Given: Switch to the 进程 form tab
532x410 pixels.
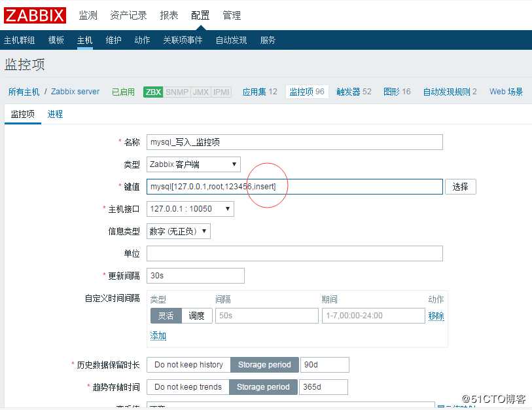Looking at the screenshot, I should 55,114.
